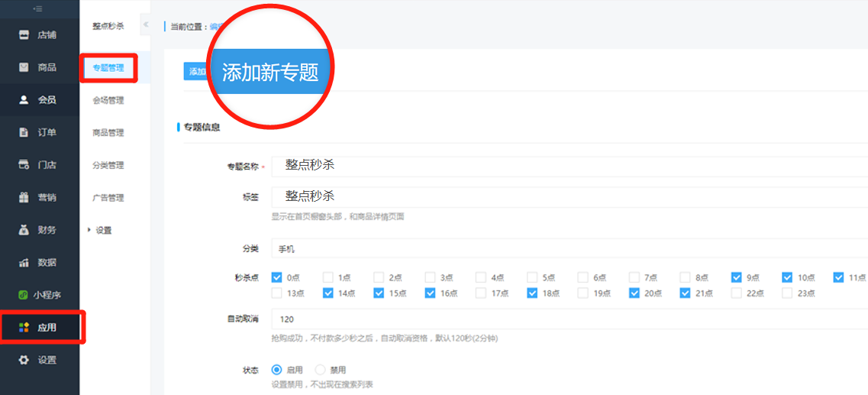This screenshot has height=395, width=868.
Task: Open the 店铺 section in sidebar
Action: coord(40,35)
